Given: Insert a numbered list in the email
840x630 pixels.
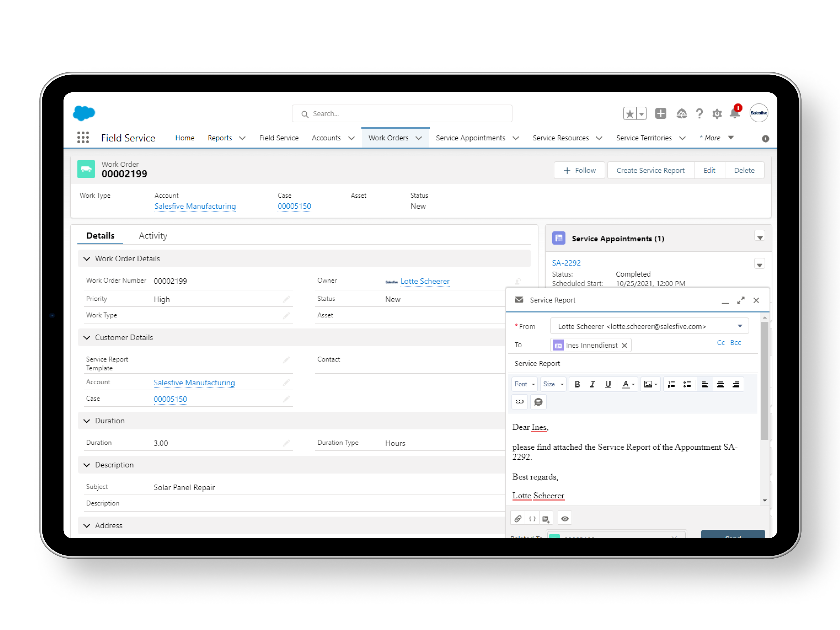Looking at the screenshot, I should (x=671, y=384).
